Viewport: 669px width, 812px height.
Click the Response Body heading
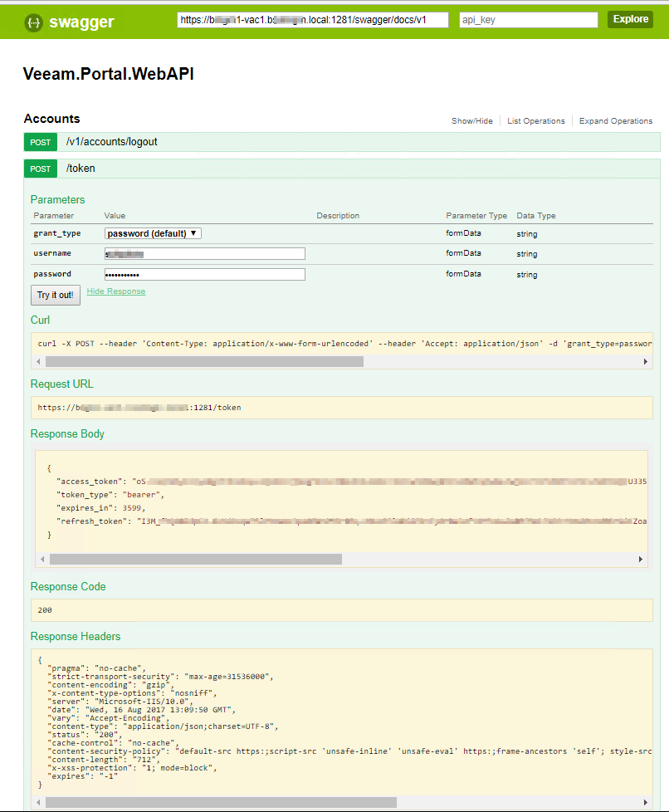(67, 434)
